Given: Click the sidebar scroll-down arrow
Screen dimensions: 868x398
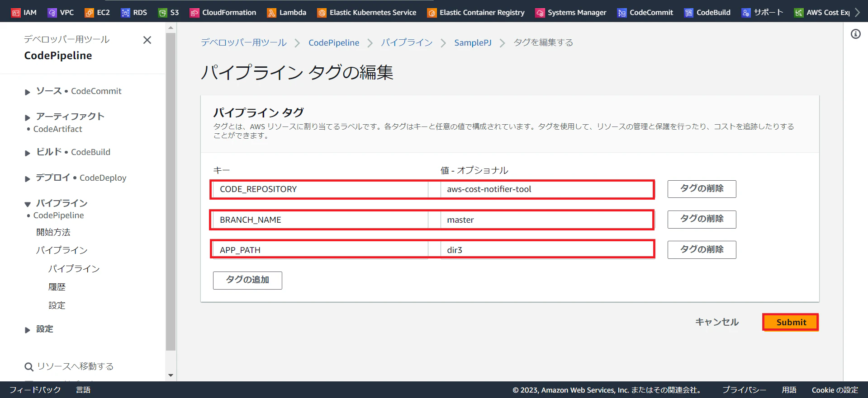Looking at the screenshot, I should point(171,375).
